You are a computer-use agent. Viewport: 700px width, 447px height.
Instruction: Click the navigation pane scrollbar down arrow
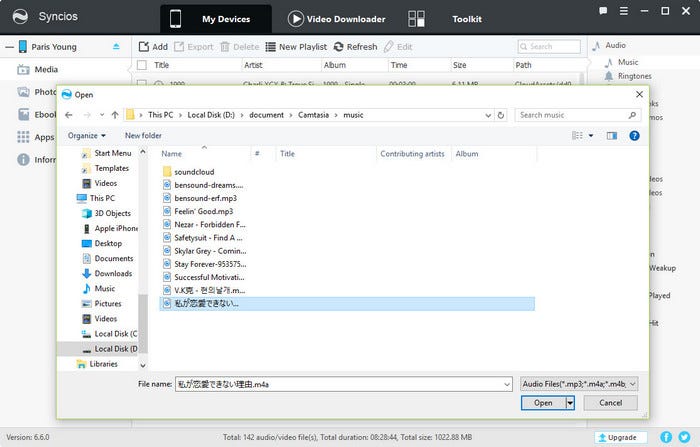tap(143, 365)
